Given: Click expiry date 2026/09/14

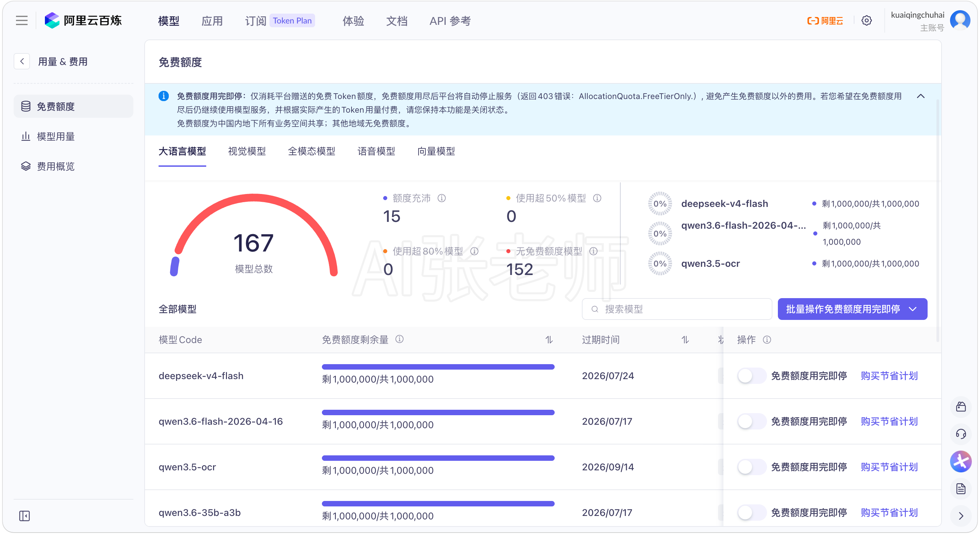Looking at the screenshot, I should pyautogui.click(x=607, y=467).
